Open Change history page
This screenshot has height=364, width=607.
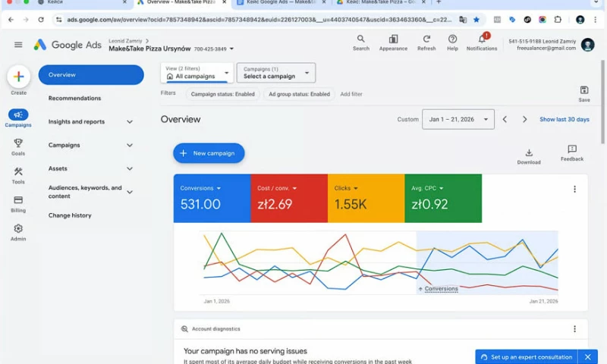click(70, 215)
